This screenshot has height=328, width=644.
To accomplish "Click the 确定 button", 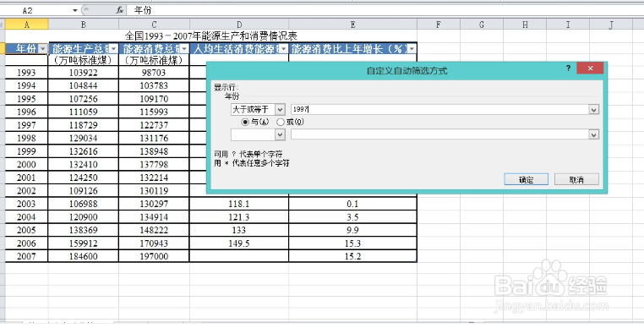I will (x=527, y=179).
